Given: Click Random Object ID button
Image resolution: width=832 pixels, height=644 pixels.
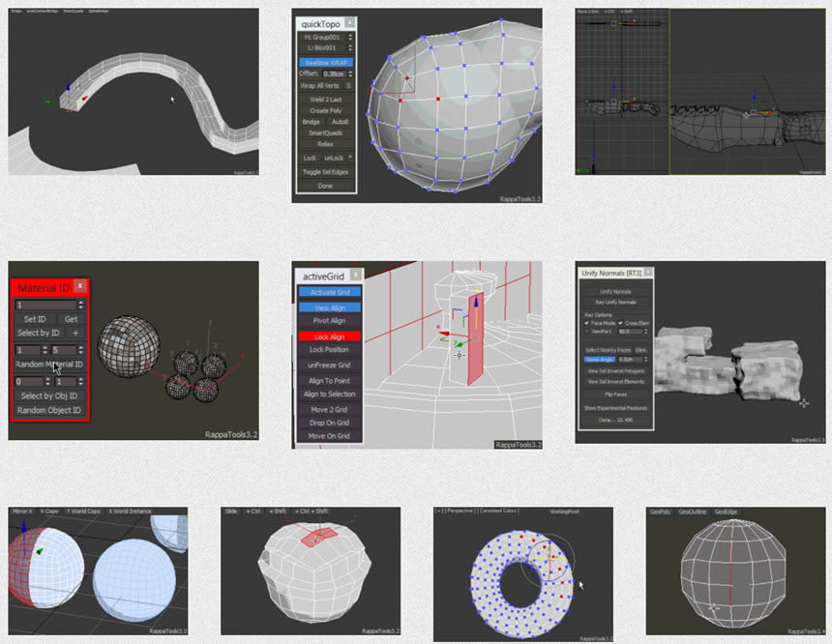Looking at the screenshot, I should 49,410.
